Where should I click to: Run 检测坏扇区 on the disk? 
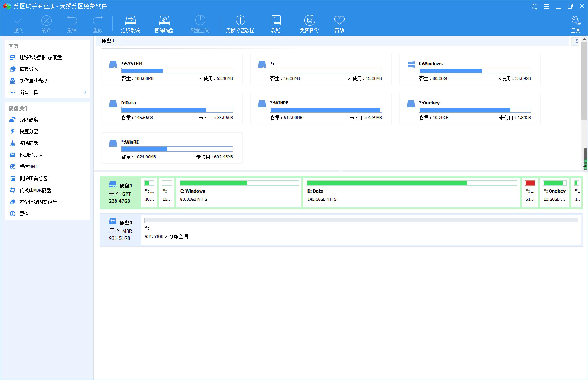[x=31, y=155]
